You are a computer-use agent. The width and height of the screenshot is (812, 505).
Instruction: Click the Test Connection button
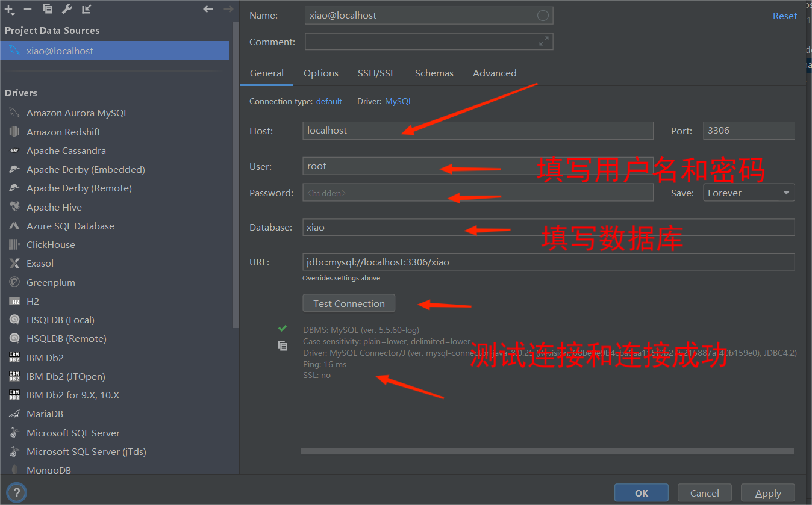pyautogui.click(x=349, y=303)
